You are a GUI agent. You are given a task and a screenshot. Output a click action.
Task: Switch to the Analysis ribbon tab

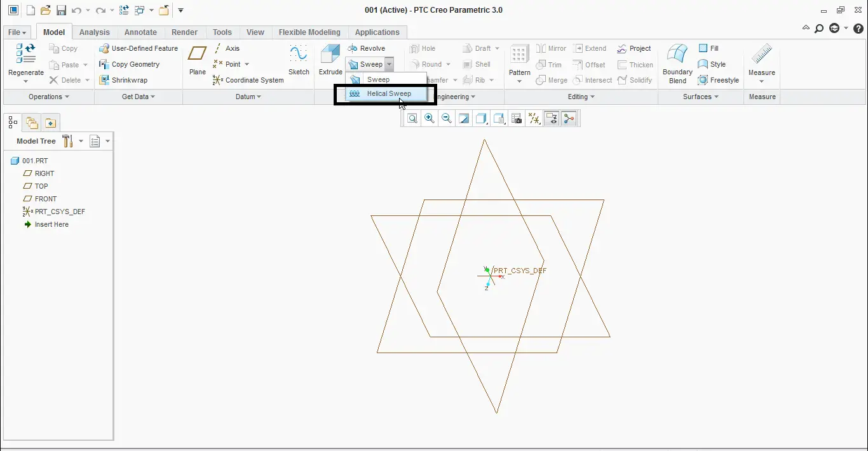tap(94, 32)
